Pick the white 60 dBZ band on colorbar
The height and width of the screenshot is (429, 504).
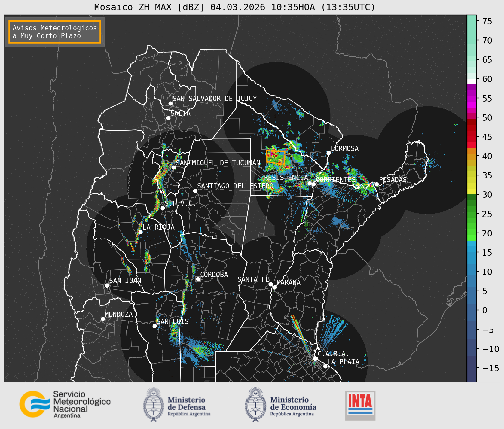(472, 81)
